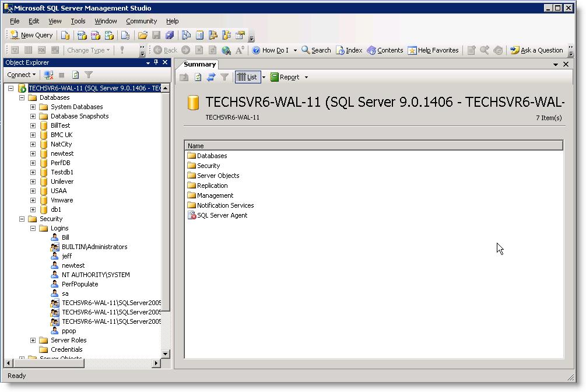Open help Contents
Viewport: 586px width, 392px height.
point(385,50)
